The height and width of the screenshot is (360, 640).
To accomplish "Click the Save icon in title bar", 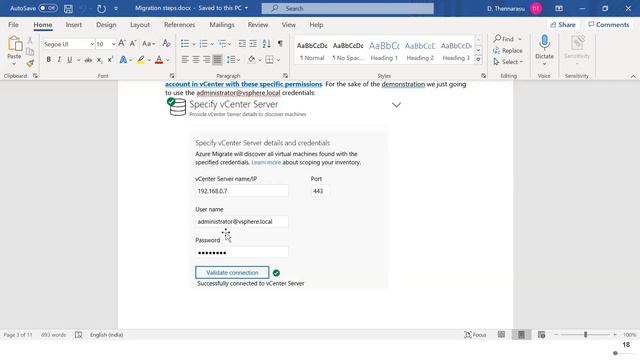I will [68, 8].
